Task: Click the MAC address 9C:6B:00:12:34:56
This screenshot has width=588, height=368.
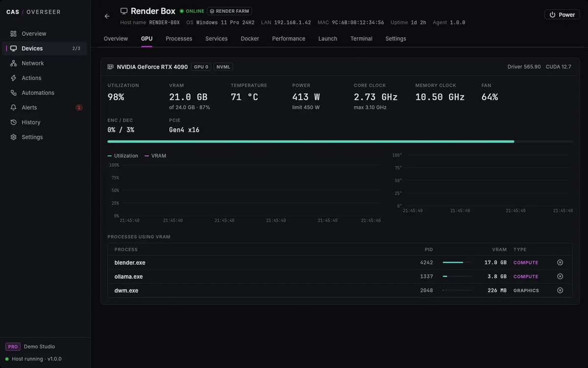Action: tap(358, 23)
